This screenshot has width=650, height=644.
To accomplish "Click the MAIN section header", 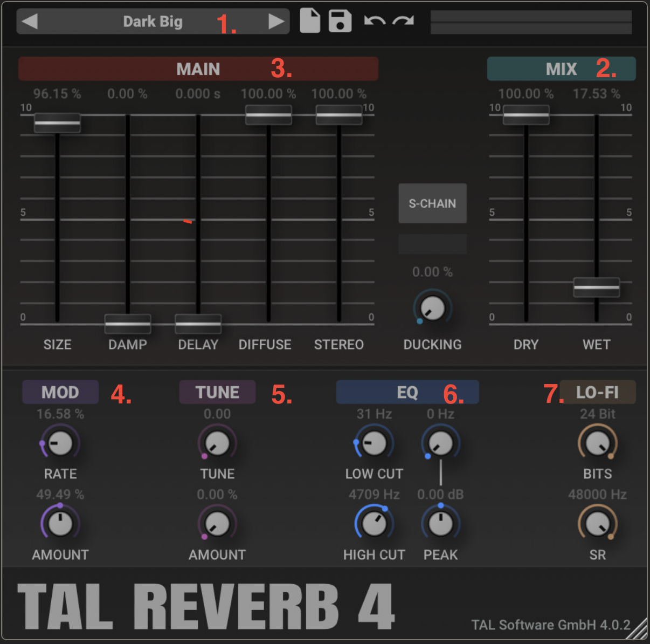I will [198, 69].
